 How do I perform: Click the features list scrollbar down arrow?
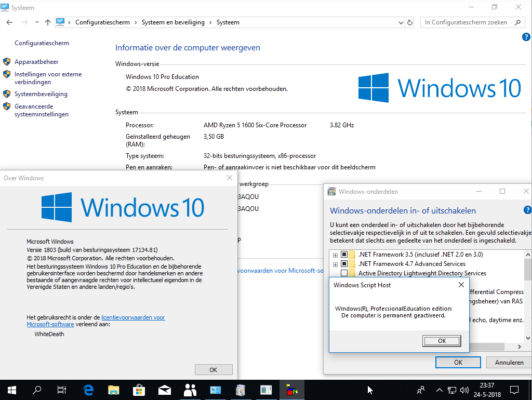point(528,338)
